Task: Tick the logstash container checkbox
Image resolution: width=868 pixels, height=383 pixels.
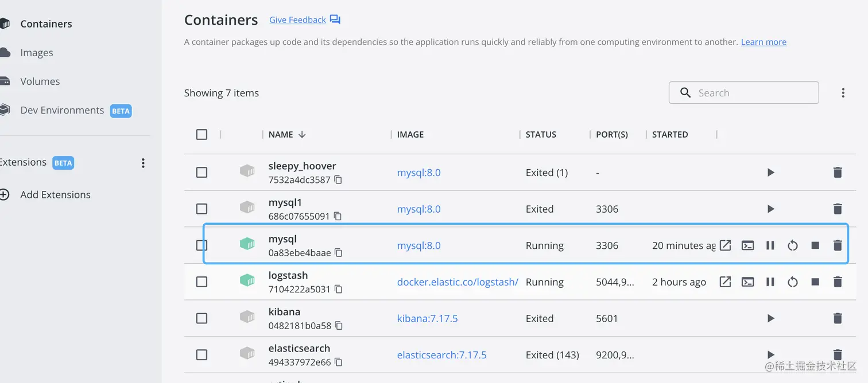Action: (201, 282)
